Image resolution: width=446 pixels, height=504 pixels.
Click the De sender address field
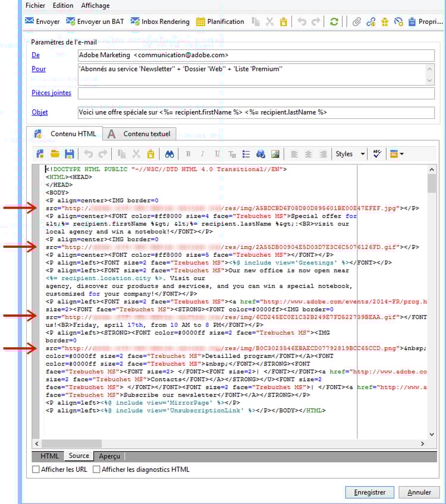pyautogui.click(x=256, y=55)
